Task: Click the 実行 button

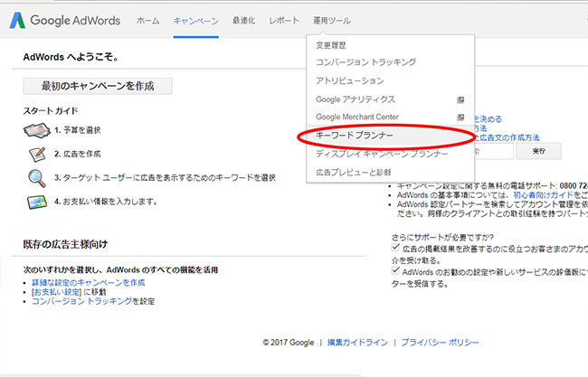Action: coord(539,151)
